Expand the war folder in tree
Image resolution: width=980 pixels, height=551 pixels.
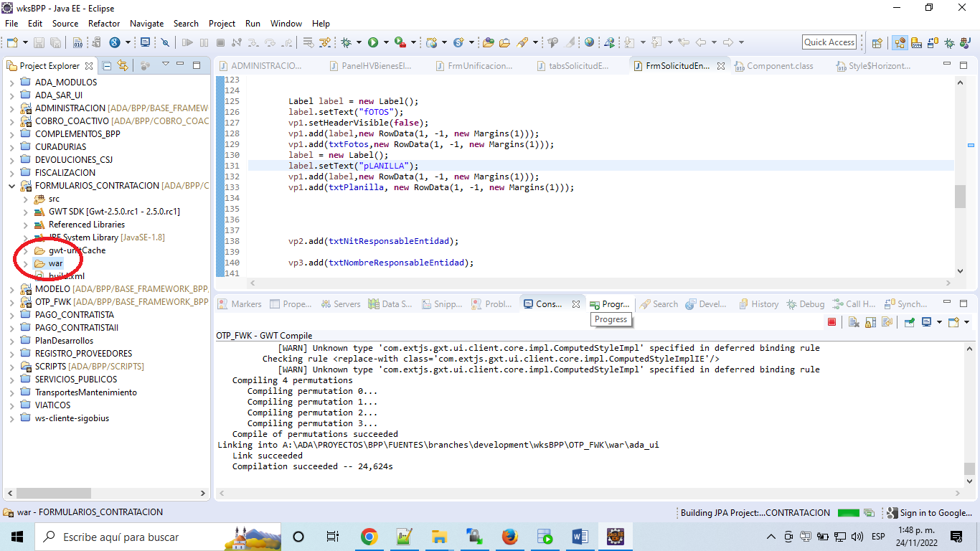coord(25,263)
